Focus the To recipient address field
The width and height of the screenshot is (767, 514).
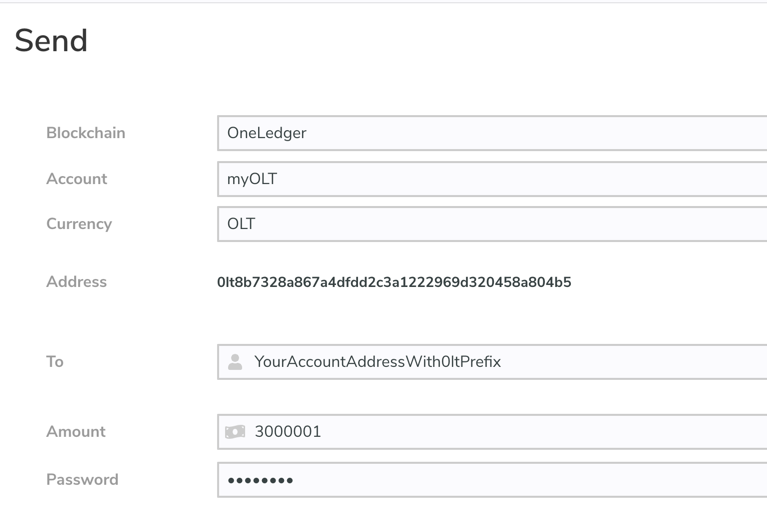tap(492, 362)
